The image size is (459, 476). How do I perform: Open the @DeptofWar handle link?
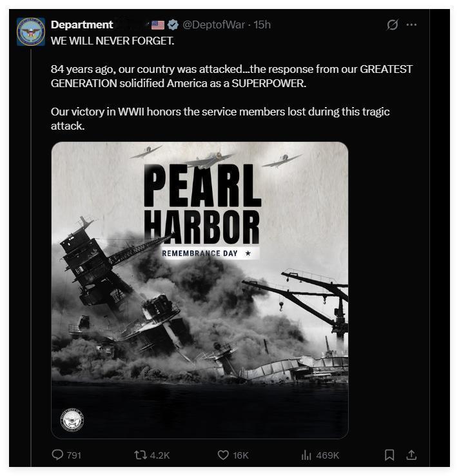click(213, 25)
